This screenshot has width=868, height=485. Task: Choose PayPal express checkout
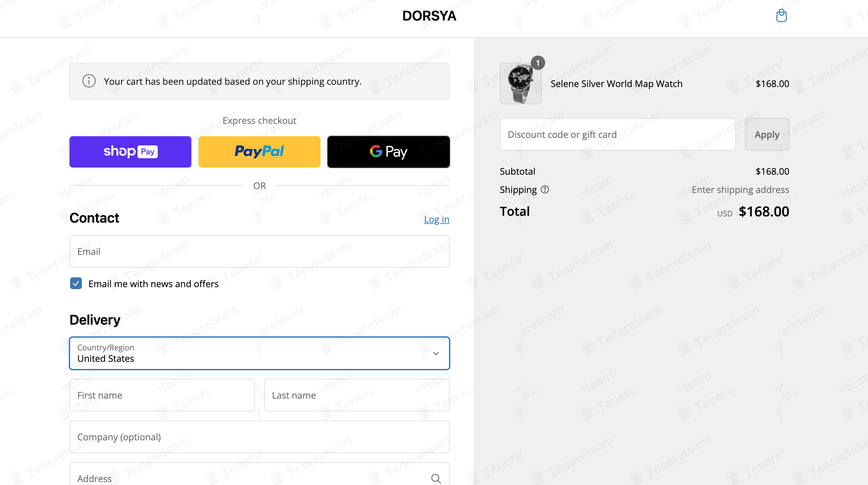click(x=259, y=152)
